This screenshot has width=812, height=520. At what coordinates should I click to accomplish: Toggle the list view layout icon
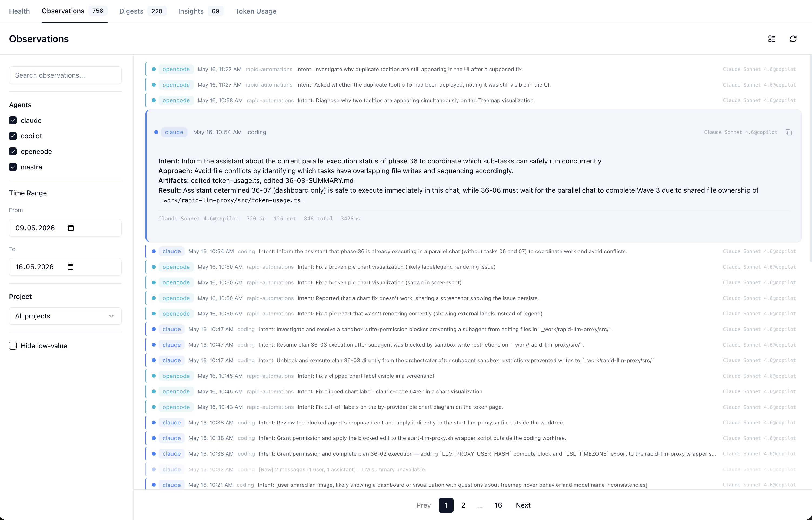[771, 39]
